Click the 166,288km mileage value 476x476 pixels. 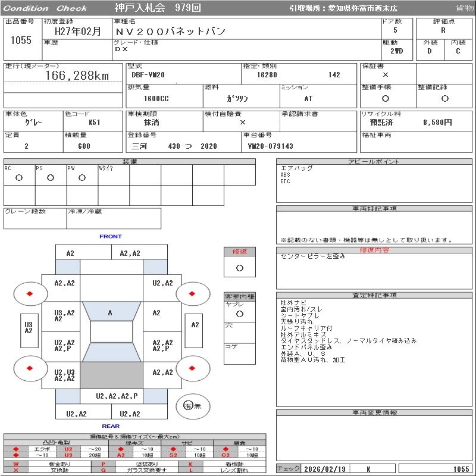[x=77, y=76]
